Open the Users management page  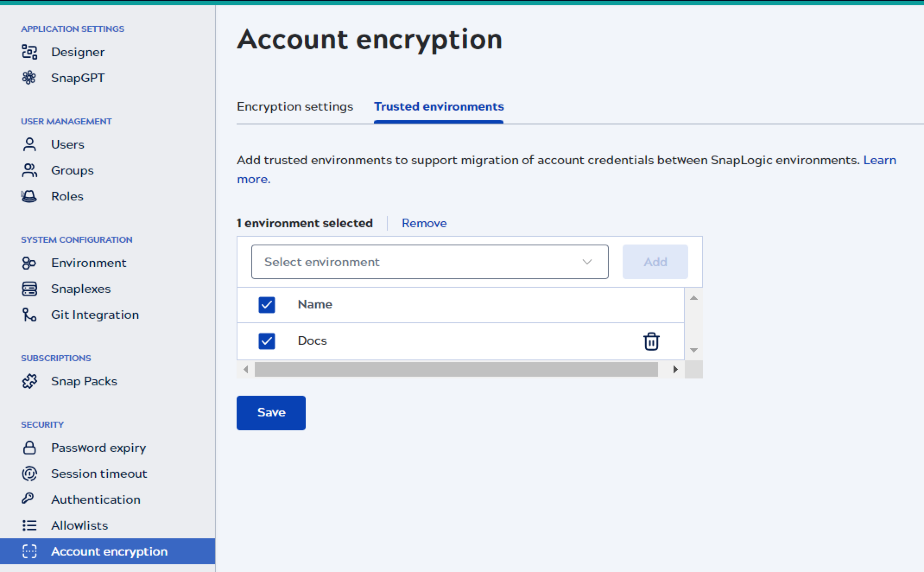[x=29, y=144]
